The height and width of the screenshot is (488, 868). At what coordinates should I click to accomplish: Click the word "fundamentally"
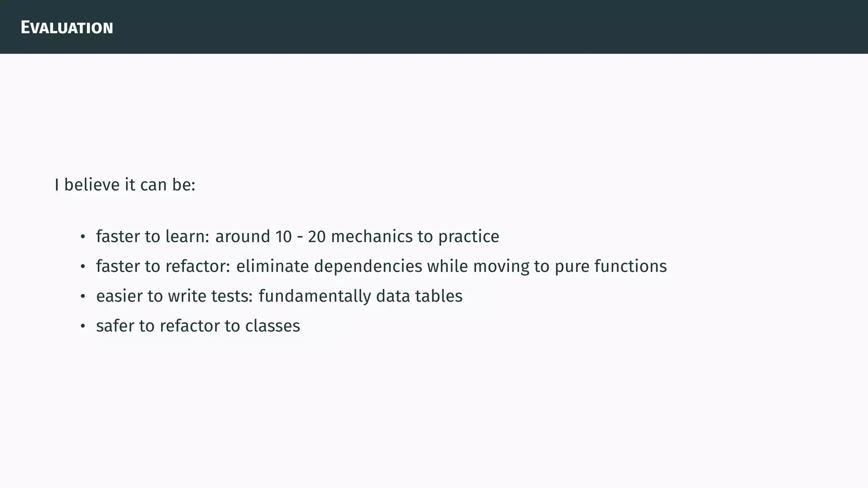(314, 296)
